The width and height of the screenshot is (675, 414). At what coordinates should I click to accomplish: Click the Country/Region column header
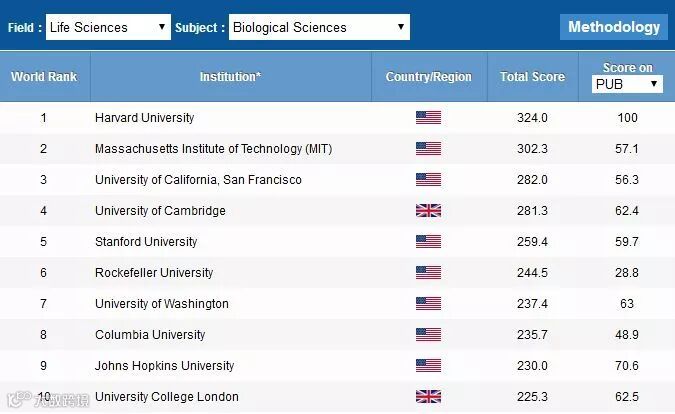click(x=428, y=77)
